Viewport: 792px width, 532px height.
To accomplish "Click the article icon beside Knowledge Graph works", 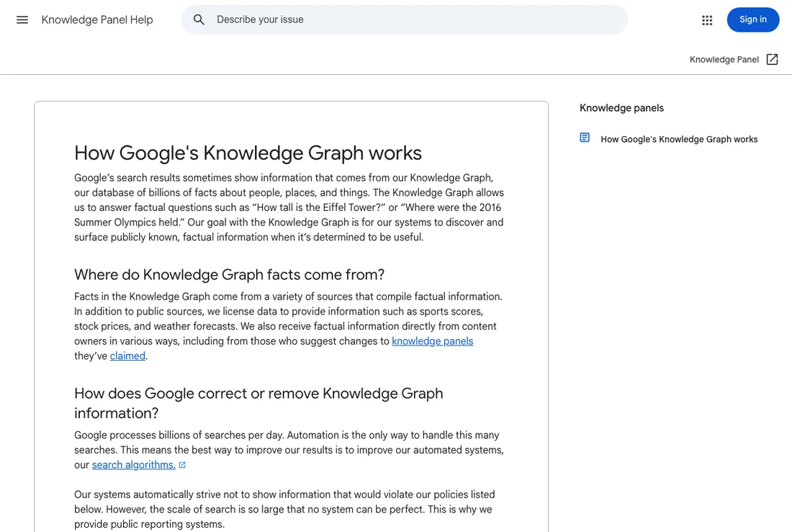I will click(585, 137).
